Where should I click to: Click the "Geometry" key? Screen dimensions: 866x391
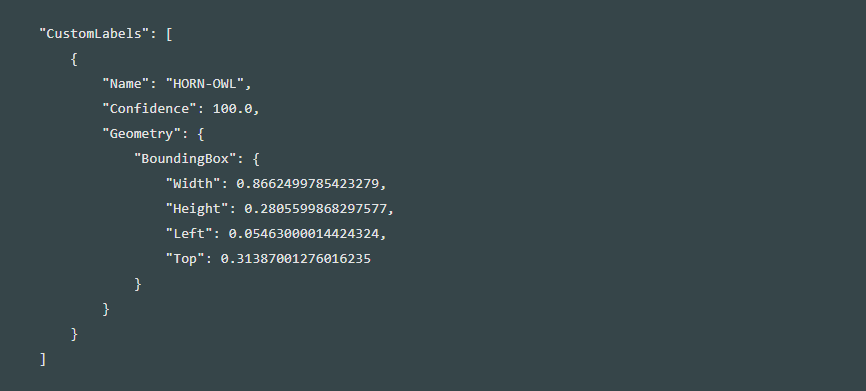coord(142,134)
